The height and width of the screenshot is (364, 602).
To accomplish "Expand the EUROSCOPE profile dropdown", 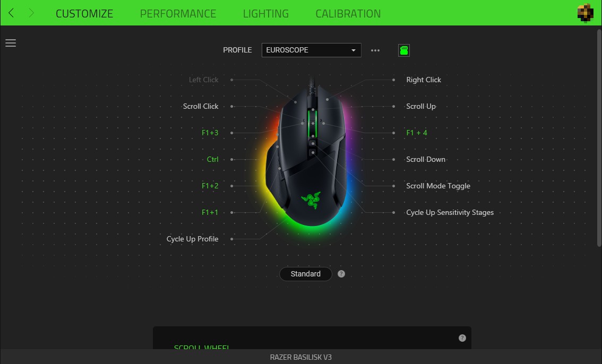I will pos(312,50).
